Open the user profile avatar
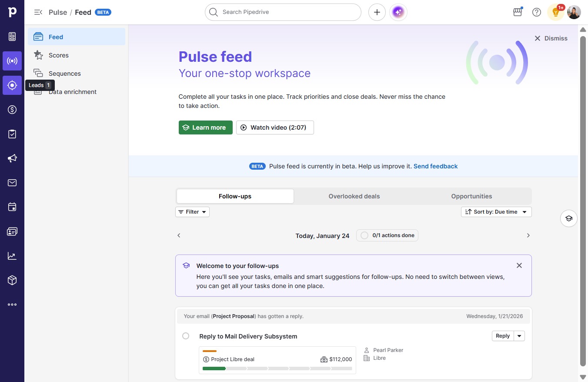Screen dimensions: 588x382 (x=574, y=12)
